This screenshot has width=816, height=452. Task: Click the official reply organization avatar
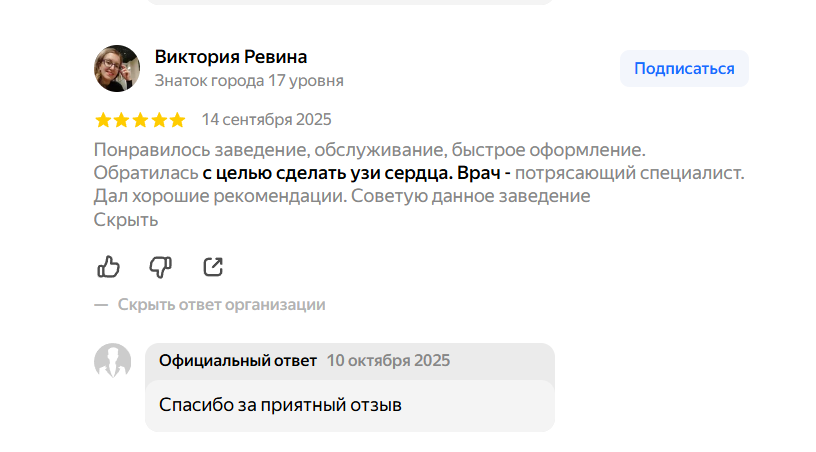112,360
